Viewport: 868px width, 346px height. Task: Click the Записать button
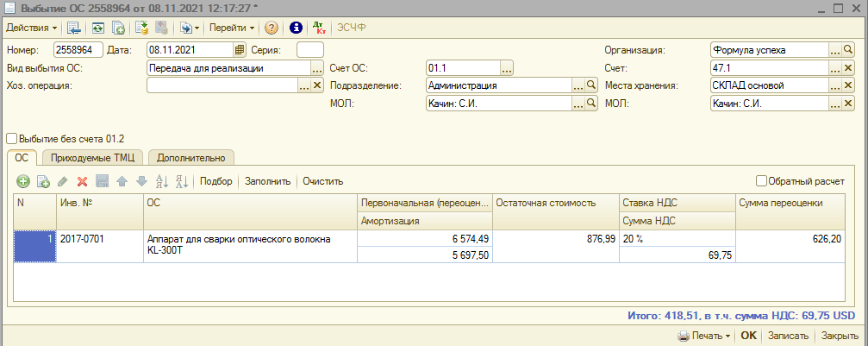tap(788, 336)
